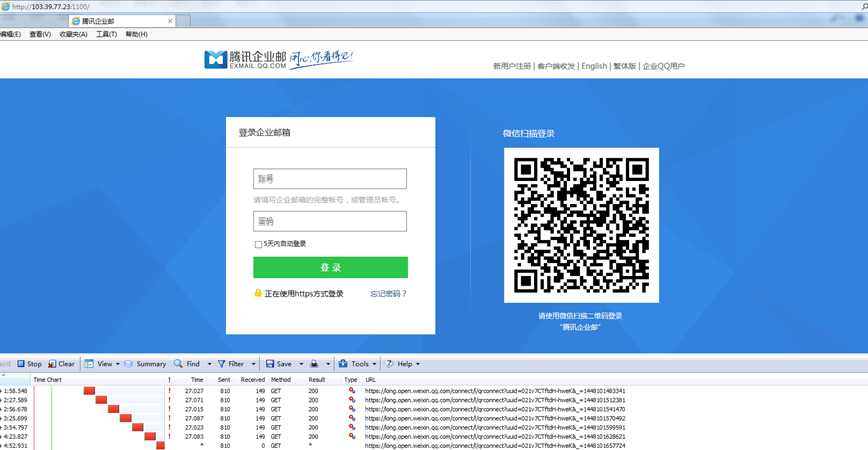Click the Save disk button
The image size is (868, 450).
point(278,364)
